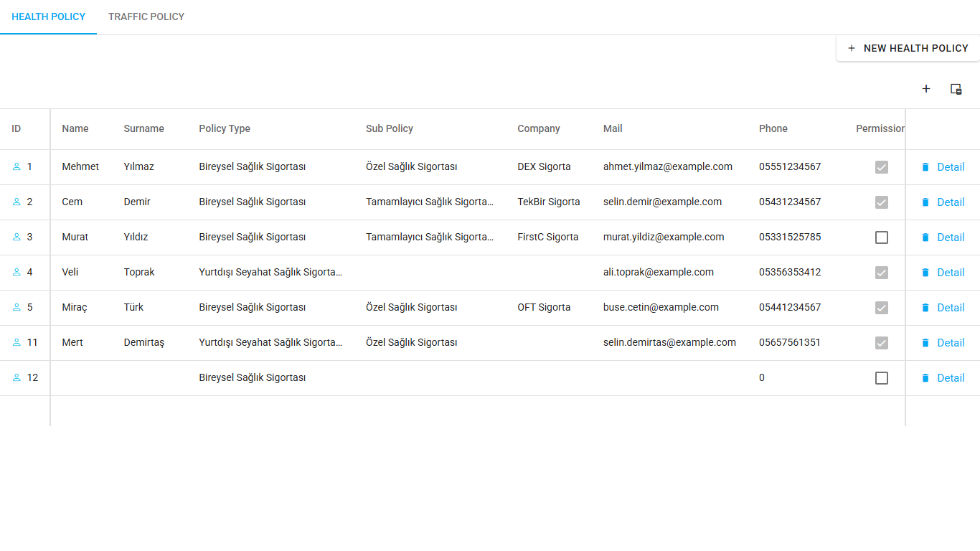This screenshot has height=551, width=980.
Task: Toggle the Permission checkbox for Mehmet Yılmaz
Action: coord(882,167)
